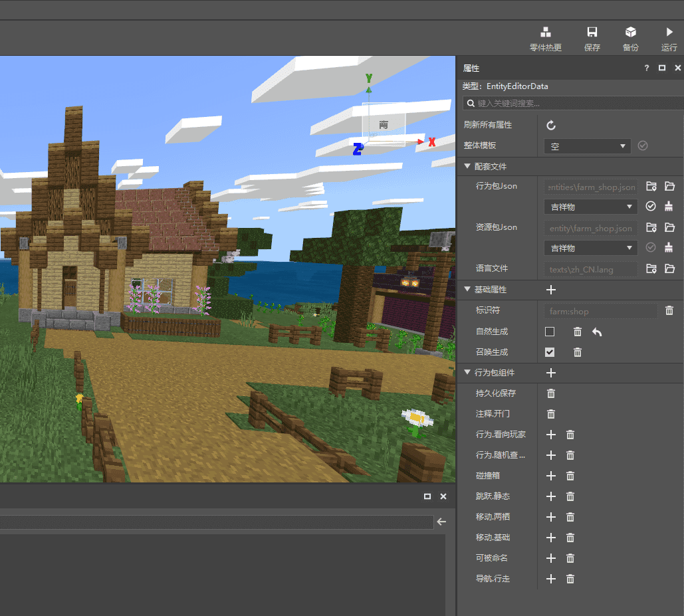This screenshot has height=616, width=684.
Task: Click broom clear icon under 资源包Json
Action: click(x=669, y=248)
